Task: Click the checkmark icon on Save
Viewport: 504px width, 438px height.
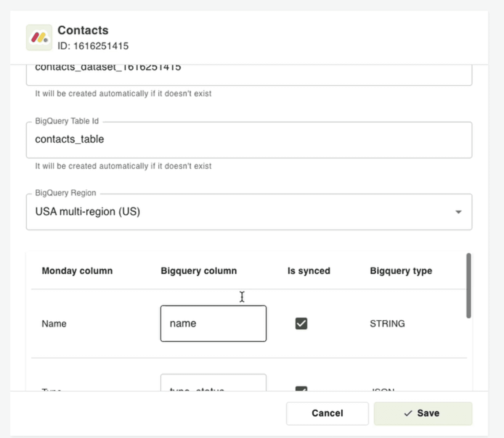Action: (x=408, y=413)
